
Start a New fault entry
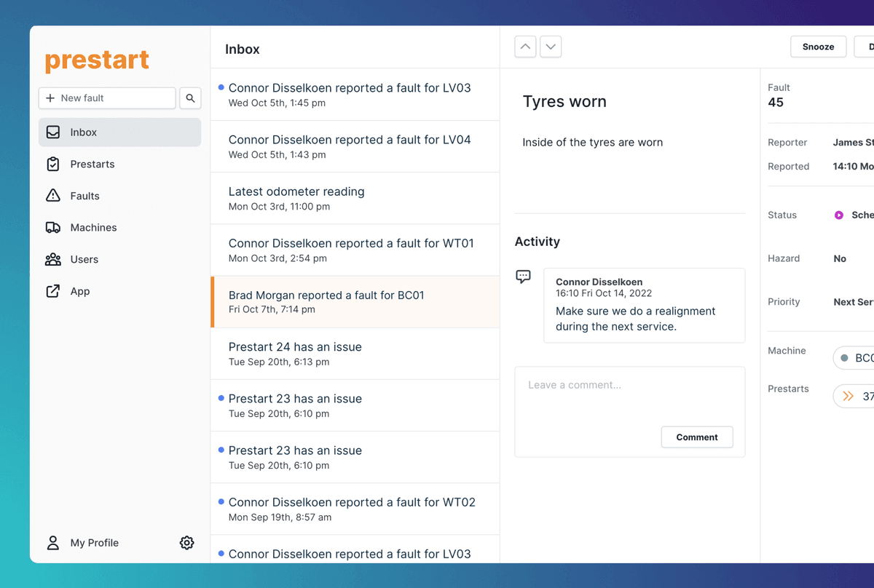(106, 98)
